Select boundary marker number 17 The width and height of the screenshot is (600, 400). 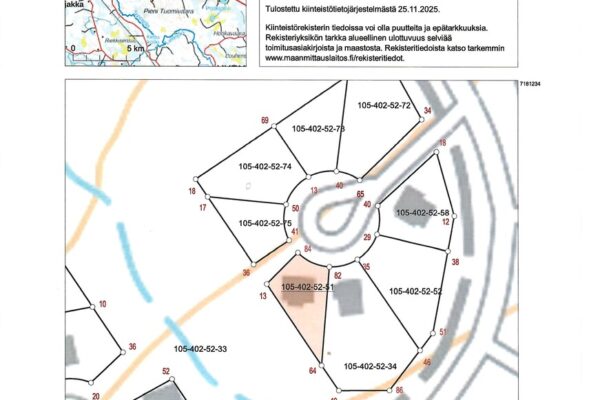[x=203, y=207]
